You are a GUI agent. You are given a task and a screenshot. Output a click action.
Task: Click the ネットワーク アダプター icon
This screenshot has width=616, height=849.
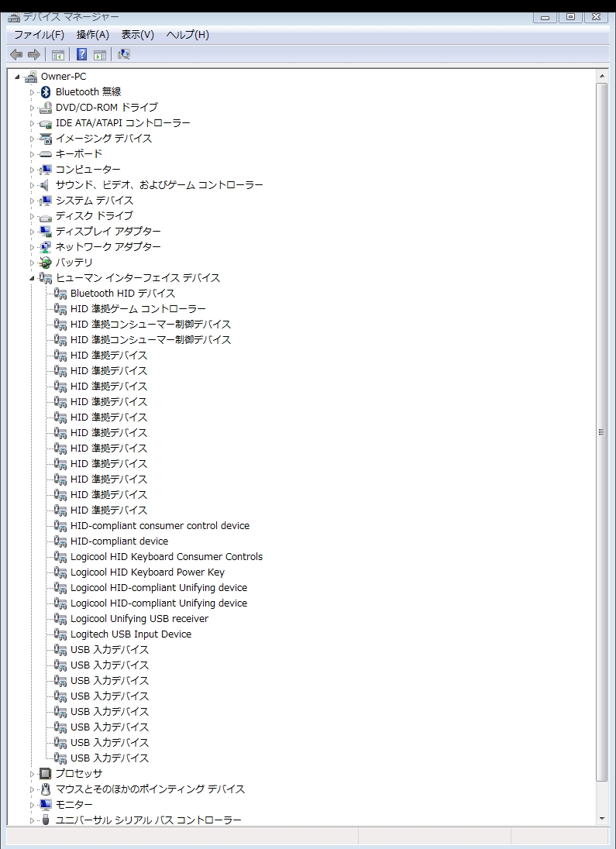click(46, 247)
